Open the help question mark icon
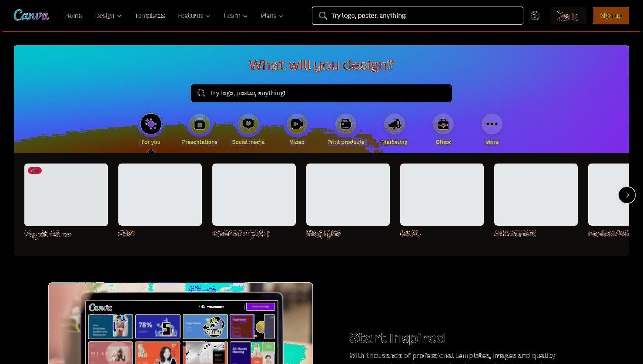 click(535, 16)
